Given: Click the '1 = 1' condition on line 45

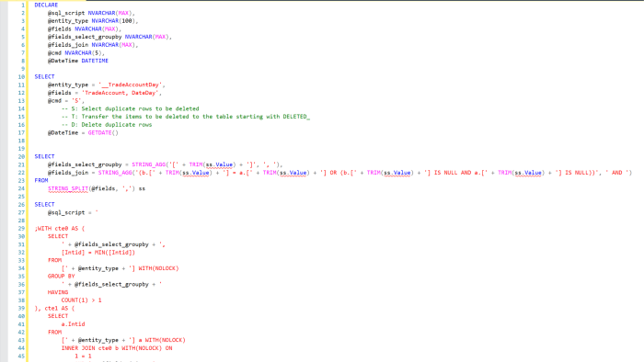Looking at the screenshot, I should (83, 356).
